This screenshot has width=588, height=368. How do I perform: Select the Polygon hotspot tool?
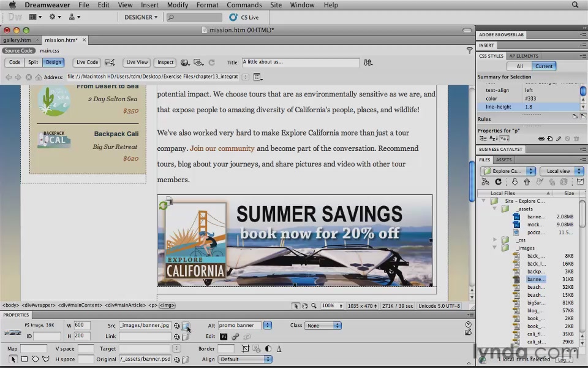point(46,359)
